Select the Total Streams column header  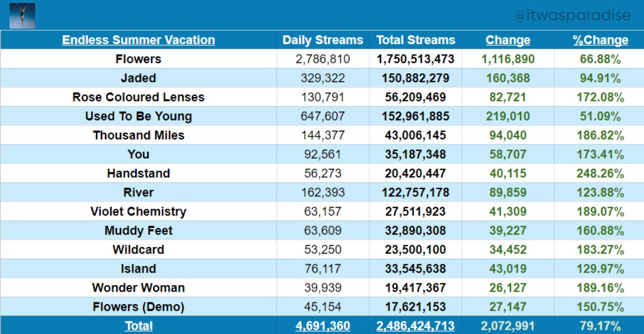tap(416, 40)
